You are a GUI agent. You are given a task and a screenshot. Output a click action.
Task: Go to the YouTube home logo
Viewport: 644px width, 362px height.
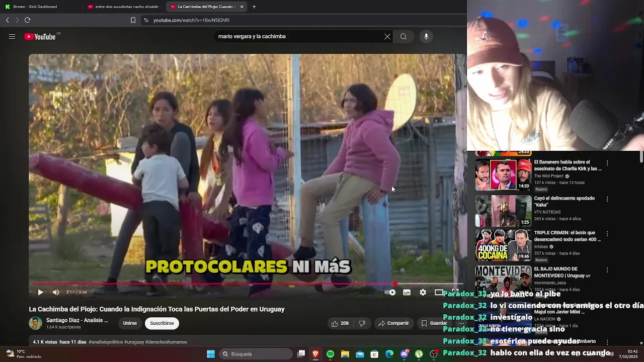(40, 37)
